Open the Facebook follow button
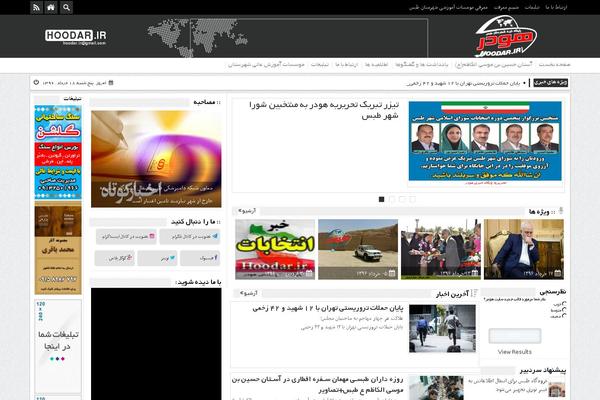This screenshot has width=600, height=400. [x=200, y=258]
